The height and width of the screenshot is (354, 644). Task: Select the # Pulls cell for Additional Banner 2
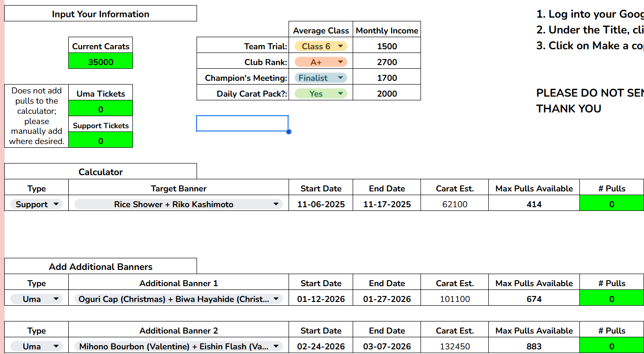tap(612, 345)
